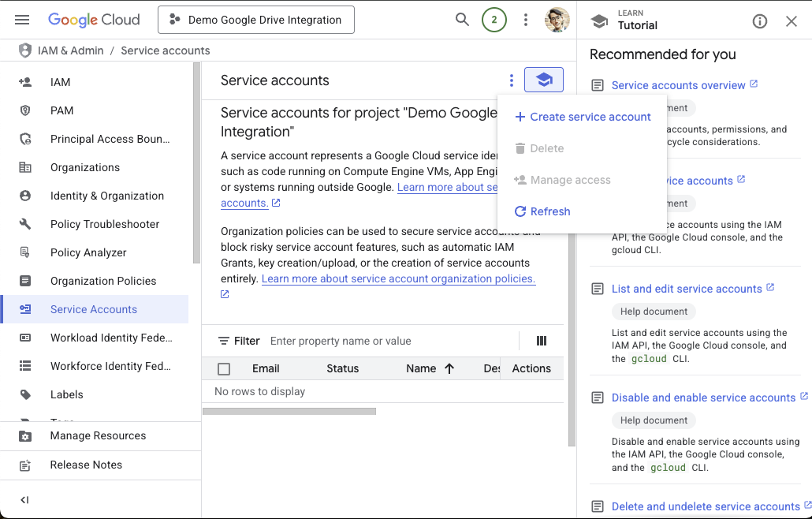
Task: Click the Policy Troubleshooter wrench icon
Action: click(x=25, y=224)
